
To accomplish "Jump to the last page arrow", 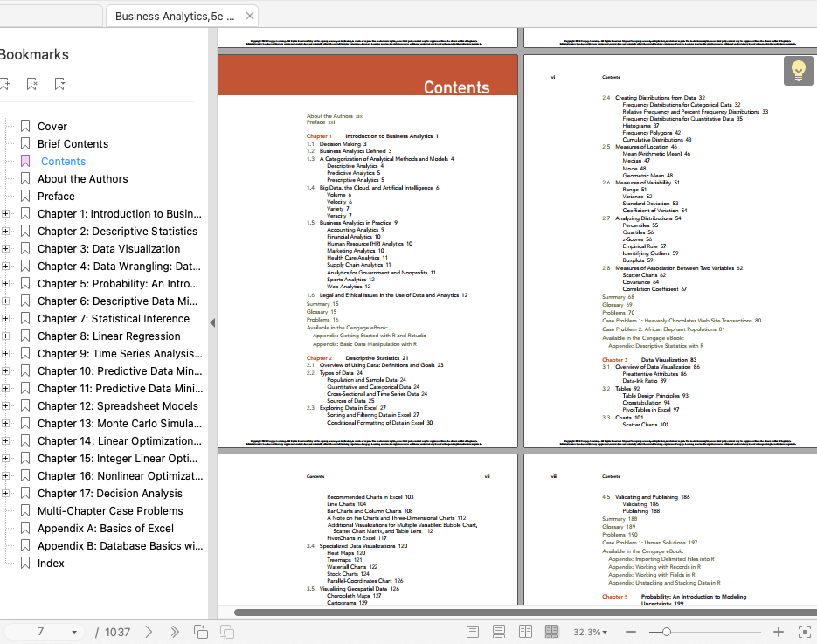I will [x=175, y=632].
